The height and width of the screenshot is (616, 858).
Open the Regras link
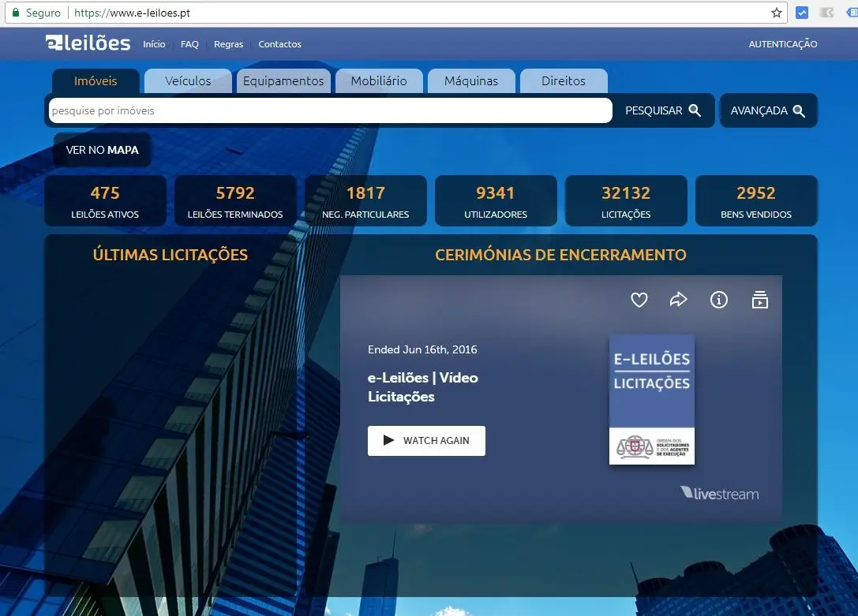click(228, 44)
